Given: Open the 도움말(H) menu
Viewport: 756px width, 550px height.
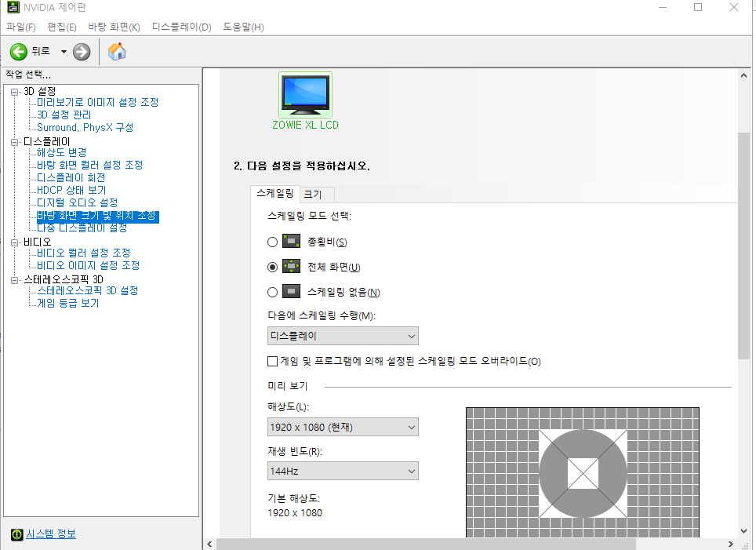Looking at the screenshot, I should click(243, 27).
